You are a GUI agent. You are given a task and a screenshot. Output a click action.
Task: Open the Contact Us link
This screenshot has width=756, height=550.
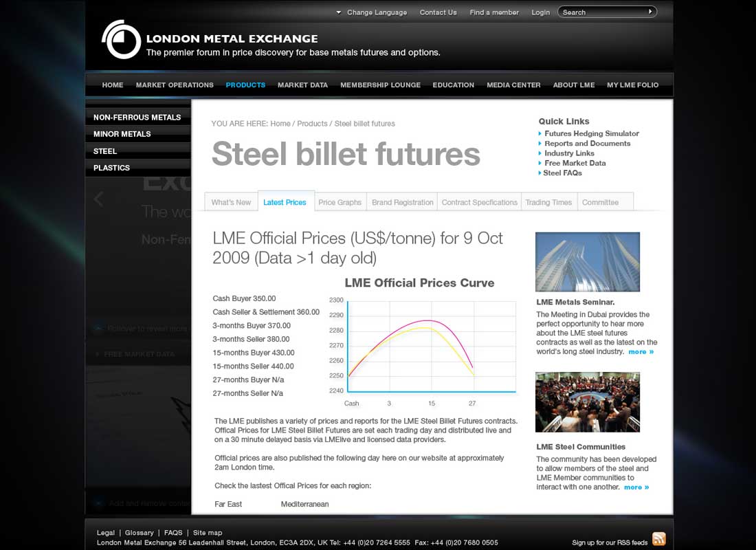(438, 12)
